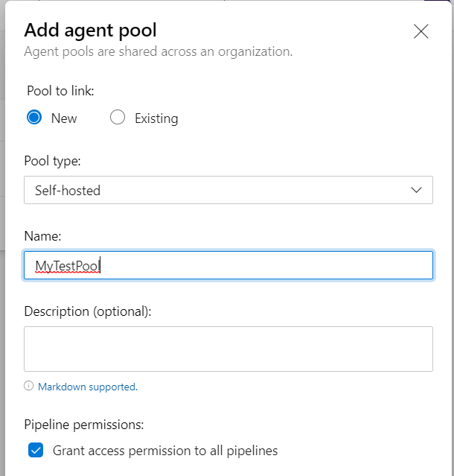Click the Pool to link: label
Viewport: 454px width, 476px height.
[x=60, y=91]
